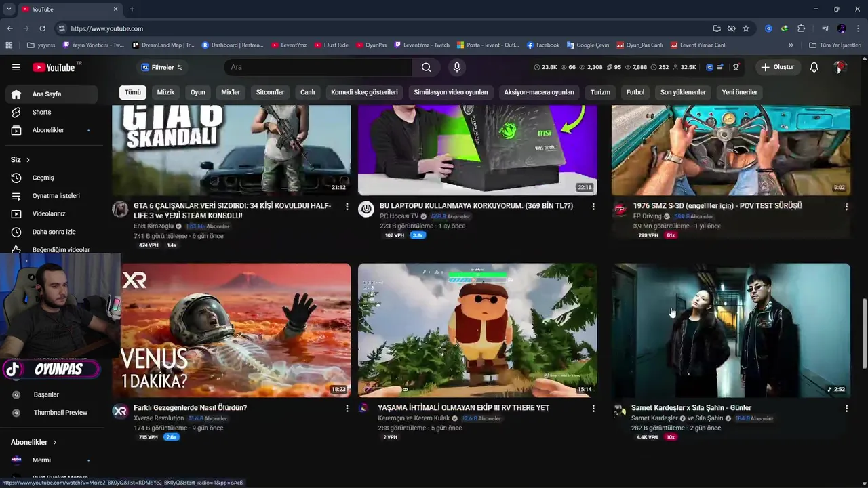Open FP Driving channel avatar
Image resolution: width=868 pixels, height=488 pixels.
pos(620,209)
